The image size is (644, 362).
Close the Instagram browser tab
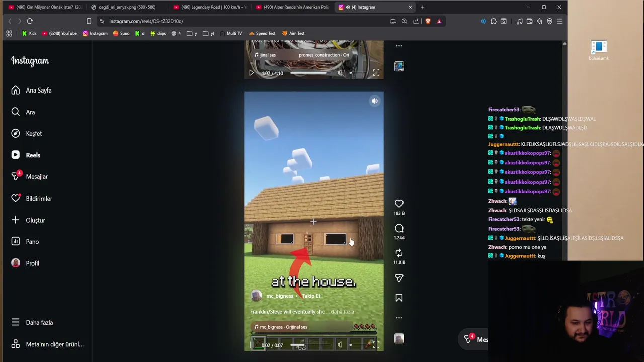click(410, 7)
